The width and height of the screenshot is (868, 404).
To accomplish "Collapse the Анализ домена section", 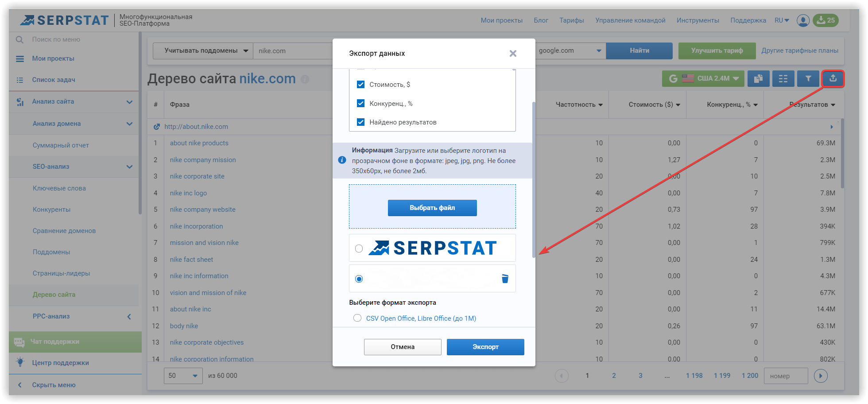I will tap(129, 124).
